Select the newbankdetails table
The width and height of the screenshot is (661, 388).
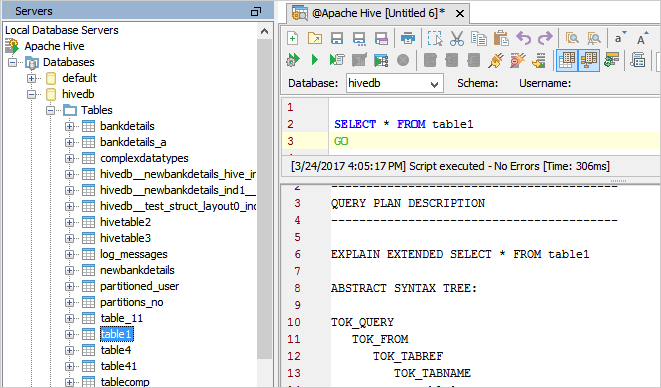[x=137, y=270]
